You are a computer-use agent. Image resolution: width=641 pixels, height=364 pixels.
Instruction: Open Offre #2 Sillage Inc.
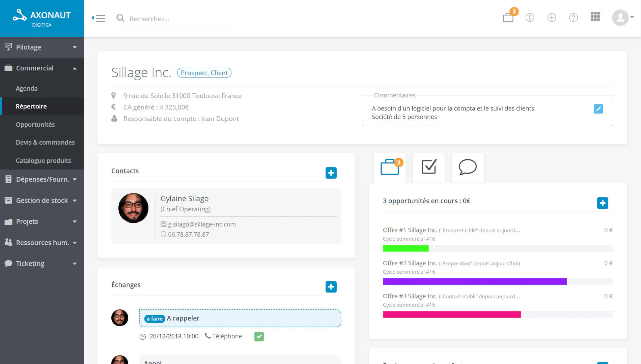point(410,263)
